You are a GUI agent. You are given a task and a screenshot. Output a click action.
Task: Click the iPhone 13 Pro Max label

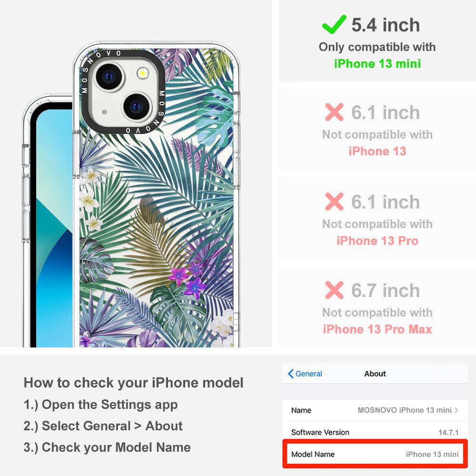pyautogui.click(x=377, y=329)
